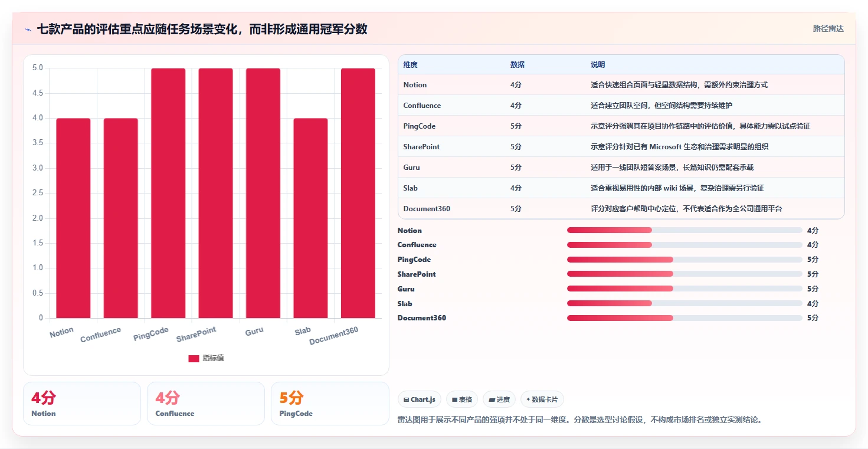Click the Notion x-axis label

62,332
